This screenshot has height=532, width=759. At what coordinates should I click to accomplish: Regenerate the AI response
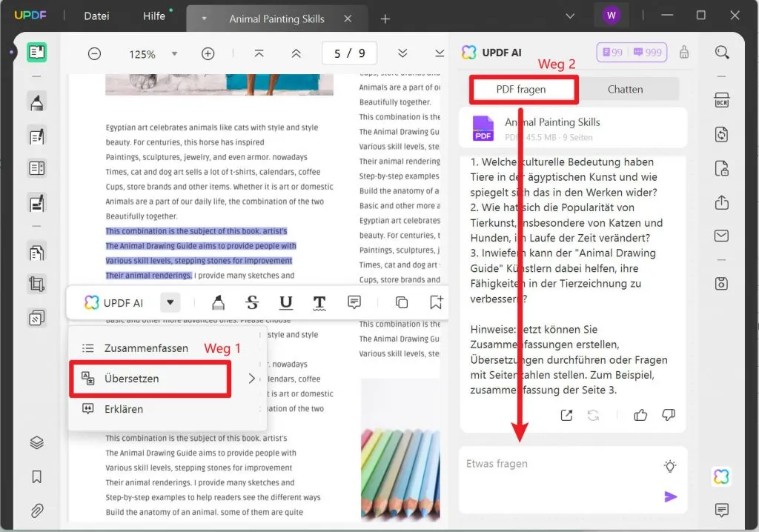(594, 415)
